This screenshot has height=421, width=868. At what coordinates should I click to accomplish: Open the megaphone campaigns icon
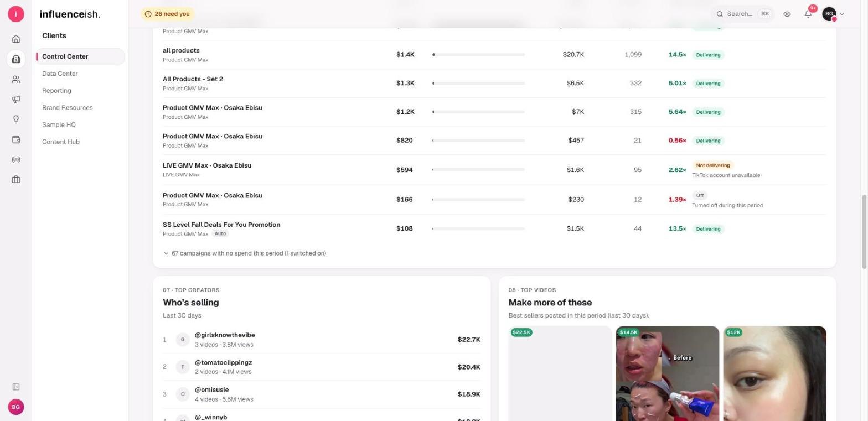tap(16, 100)
